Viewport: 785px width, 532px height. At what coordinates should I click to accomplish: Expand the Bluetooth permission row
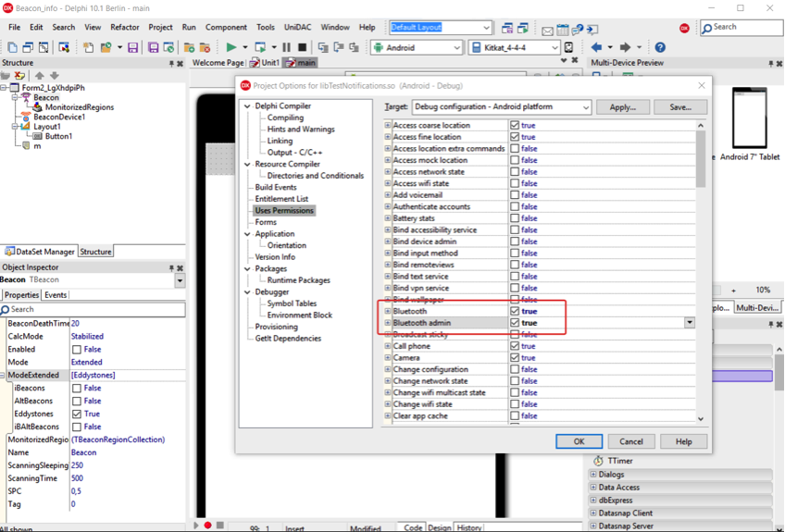(388, 311)
